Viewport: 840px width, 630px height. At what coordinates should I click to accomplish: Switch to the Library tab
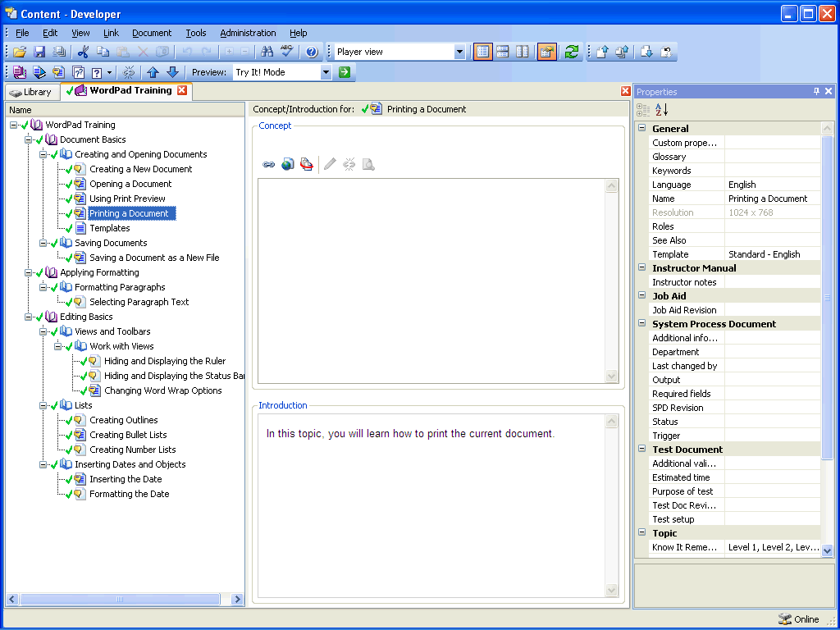point(30,92)
